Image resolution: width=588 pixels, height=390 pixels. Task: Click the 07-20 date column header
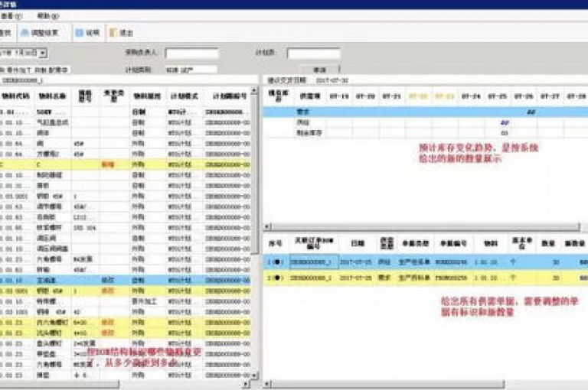tap(366, 96)
